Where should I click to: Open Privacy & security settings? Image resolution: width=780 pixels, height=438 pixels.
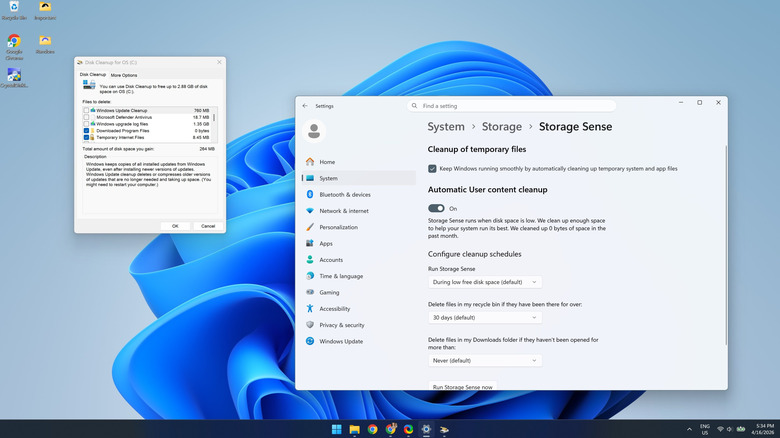point(341,325)
